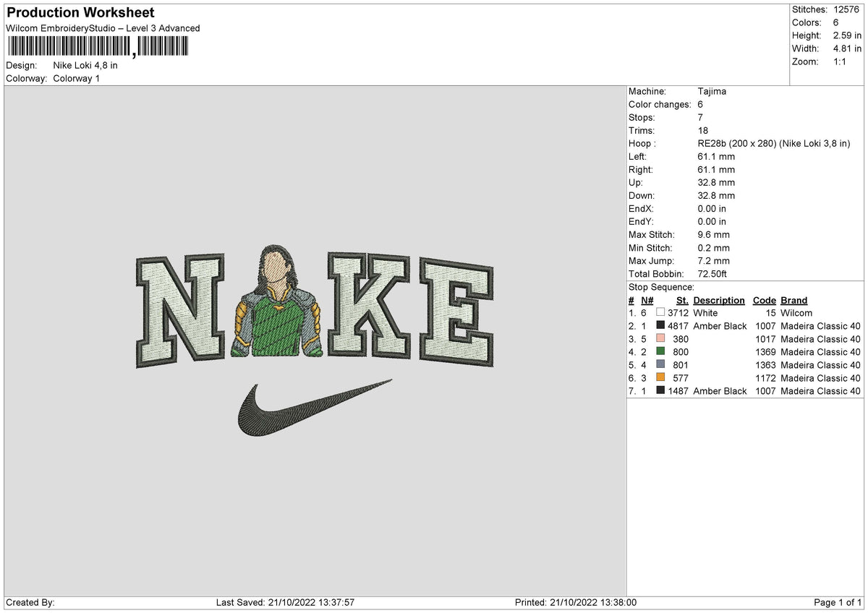Click the pink 380 thread swatch
868x613 pixels.
point(660,339)
